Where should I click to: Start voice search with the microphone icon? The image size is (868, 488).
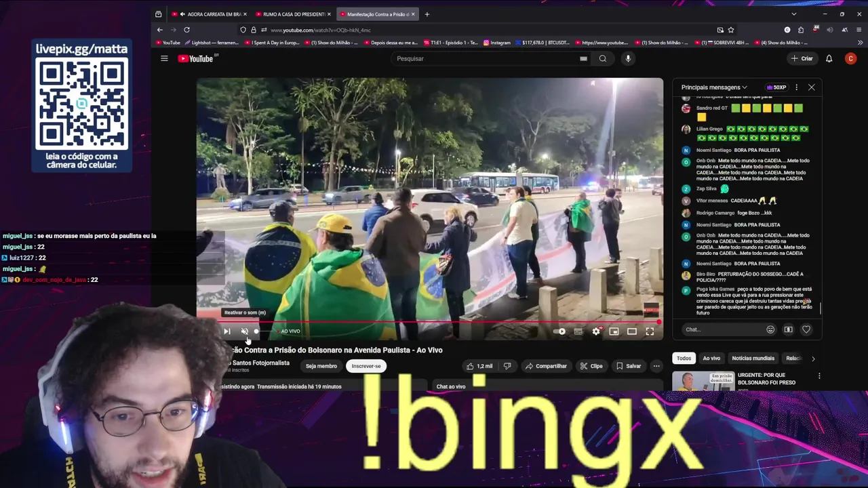coord(628,58)
